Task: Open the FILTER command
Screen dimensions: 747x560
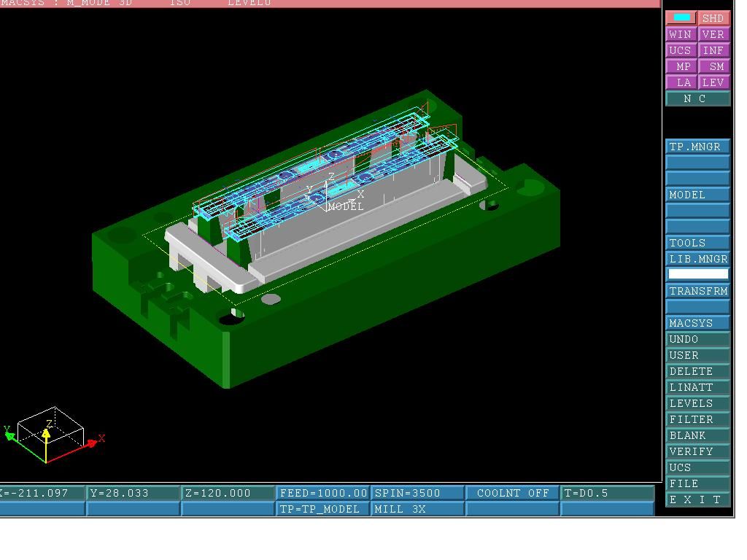Action: 697,419
